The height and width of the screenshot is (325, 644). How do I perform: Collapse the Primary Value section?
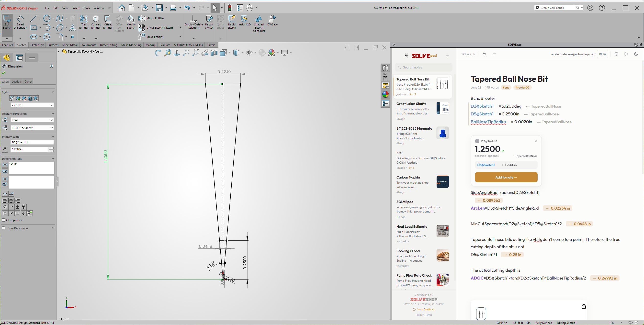tap(53, 136)
